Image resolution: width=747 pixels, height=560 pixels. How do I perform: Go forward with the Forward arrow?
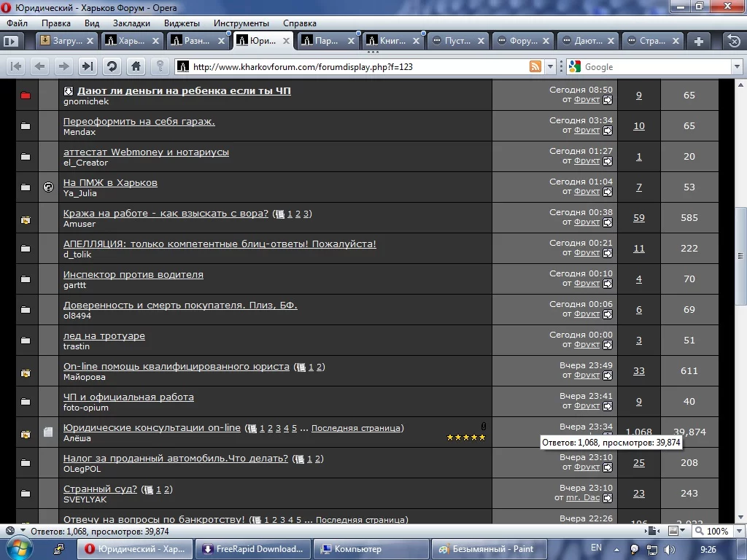click(x=63, y=66)
